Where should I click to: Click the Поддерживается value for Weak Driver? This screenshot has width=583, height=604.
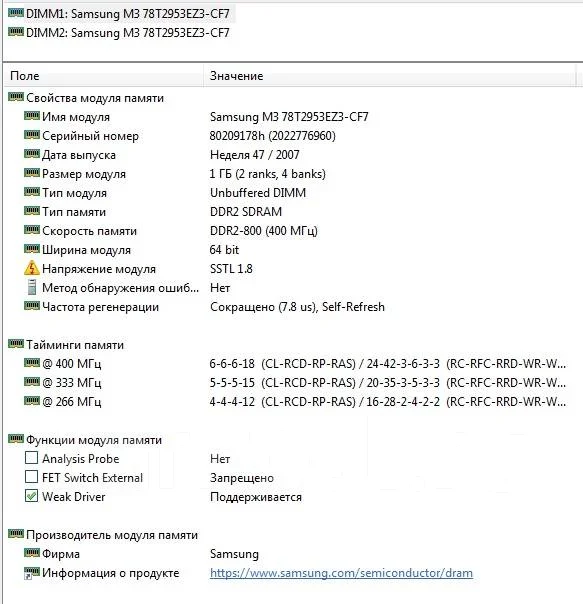coord(256,497)
